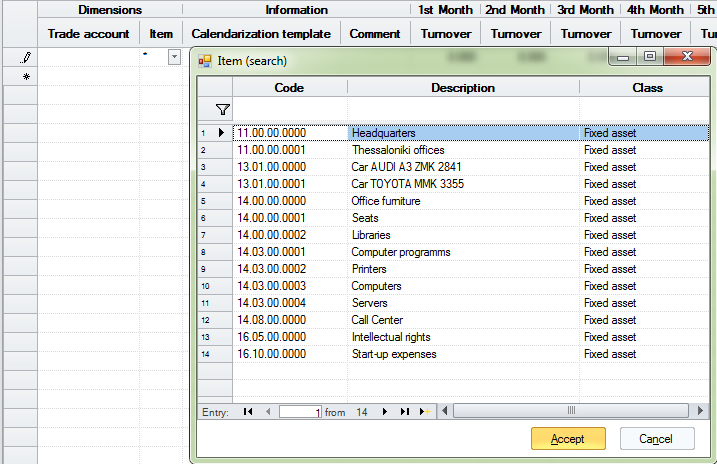
Task: Click the filter funnel icon
Action: click(x=222, y=110)
